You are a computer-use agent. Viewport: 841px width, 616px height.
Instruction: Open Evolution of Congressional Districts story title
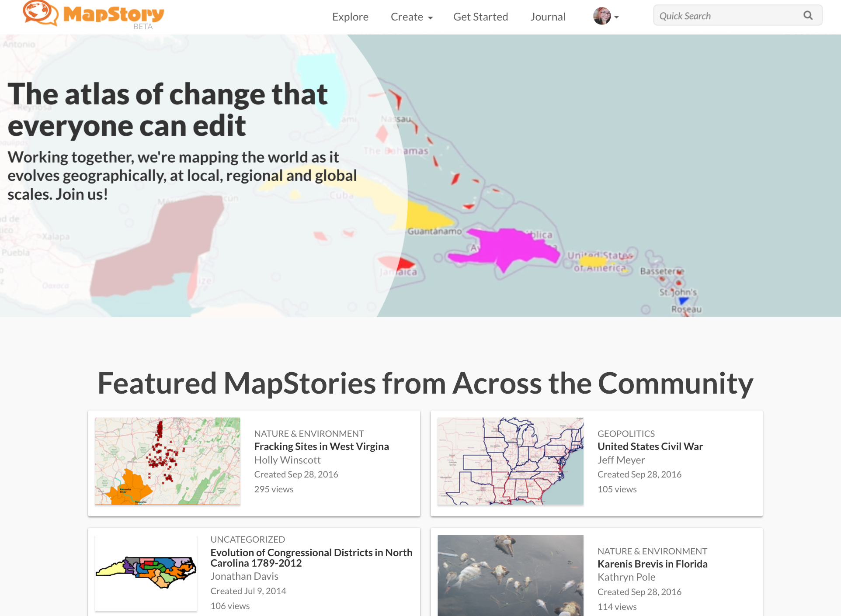311,558
